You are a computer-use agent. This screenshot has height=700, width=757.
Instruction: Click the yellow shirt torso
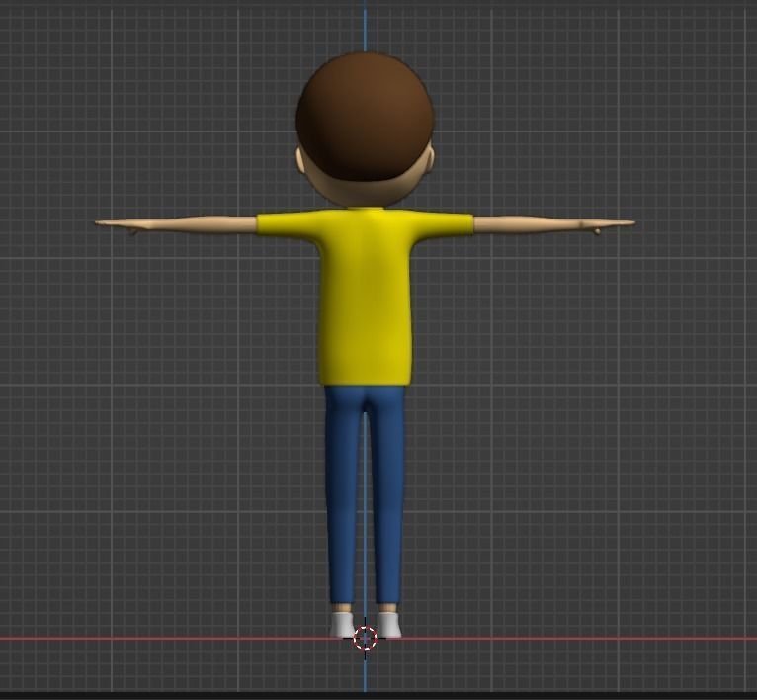pos(365,297)
